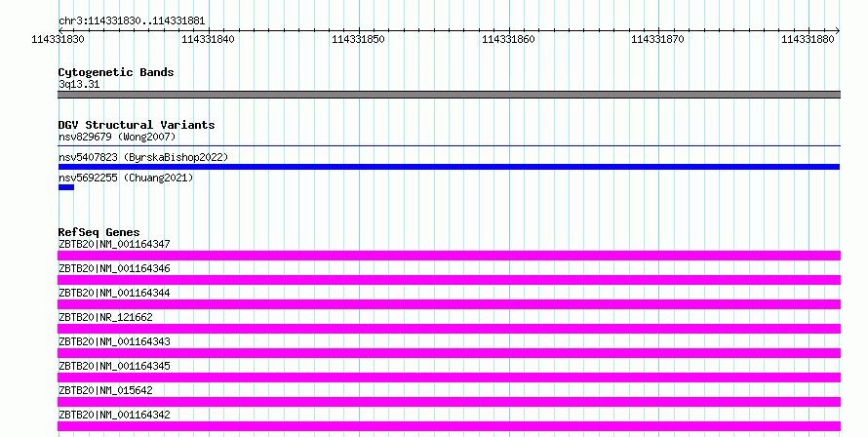Click the Cytogenetic Bands track heading
The image size is (868, 437).
116,72
